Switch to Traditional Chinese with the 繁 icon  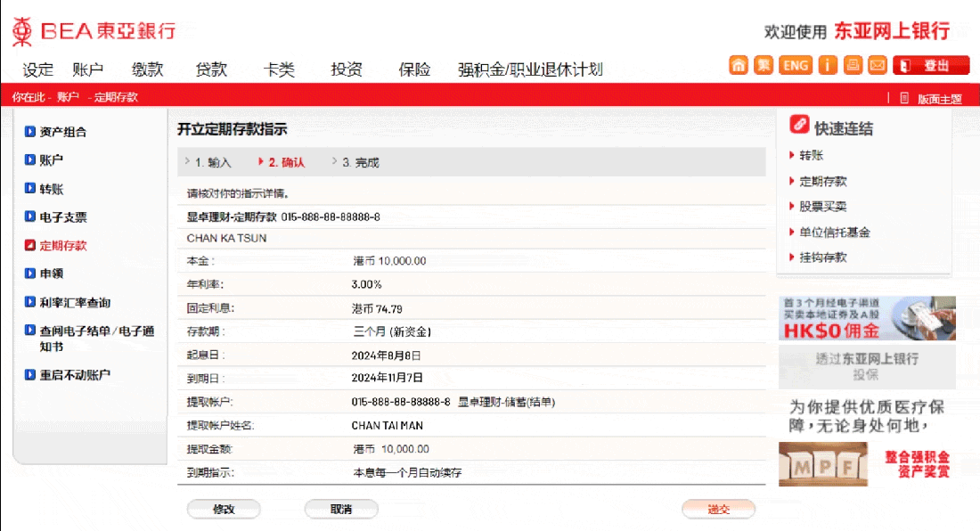(764, 65)
